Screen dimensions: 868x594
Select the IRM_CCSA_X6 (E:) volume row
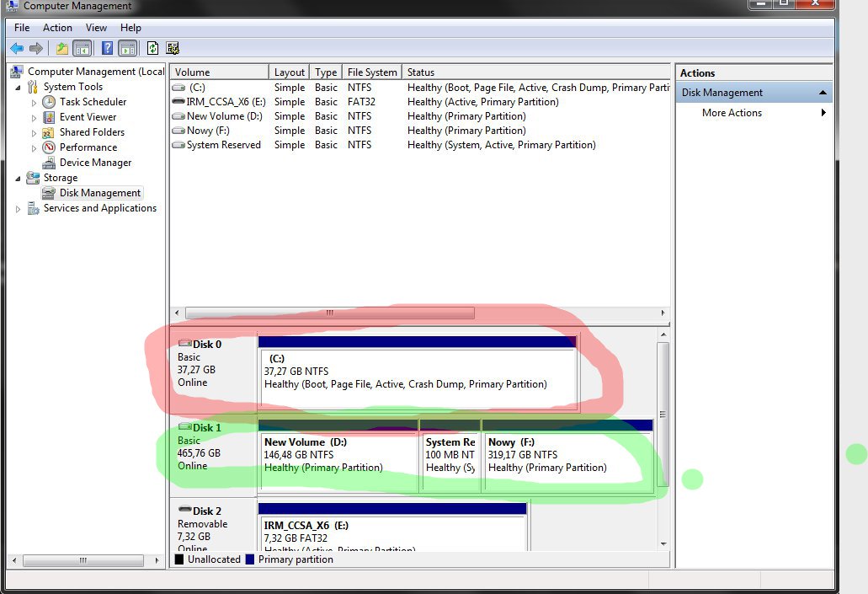[x=420, y=102]
